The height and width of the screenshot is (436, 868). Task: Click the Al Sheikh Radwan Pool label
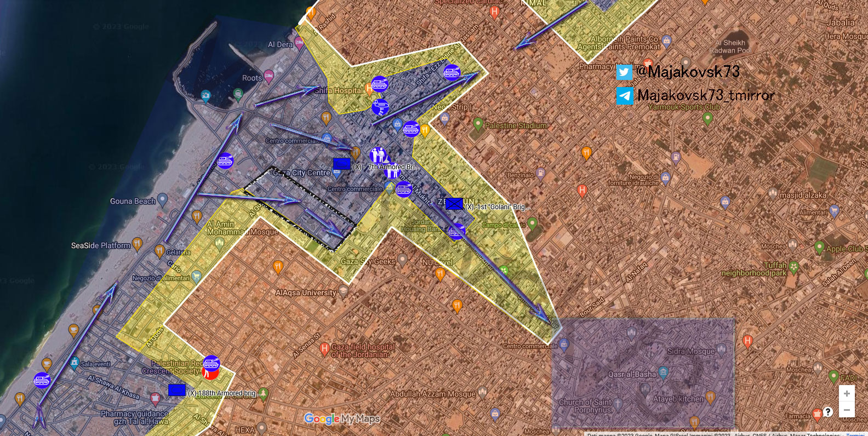(x=730, y=47)
